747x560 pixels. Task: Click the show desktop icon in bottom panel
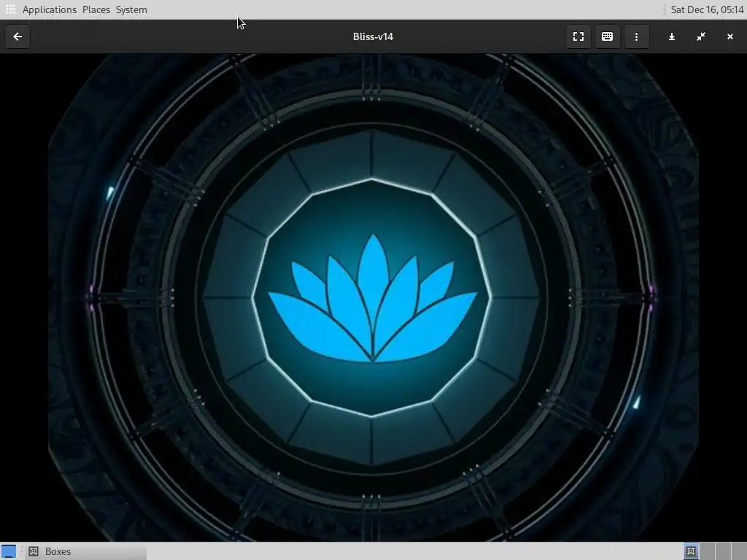tap(9, 551)
